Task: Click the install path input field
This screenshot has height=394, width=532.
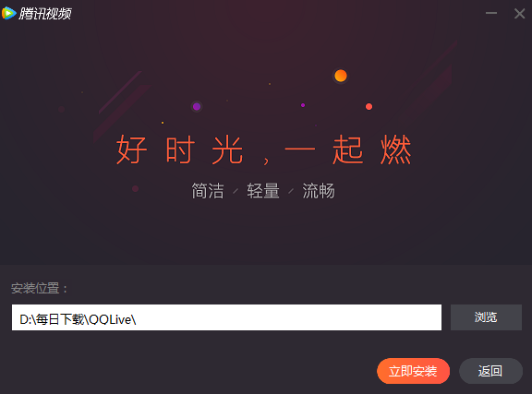Action: (226, 317)
